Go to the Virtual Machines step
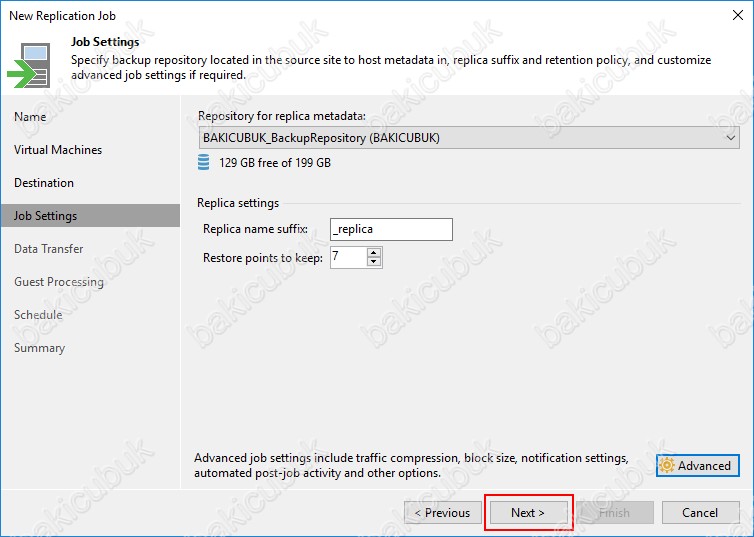 (58, 150)
